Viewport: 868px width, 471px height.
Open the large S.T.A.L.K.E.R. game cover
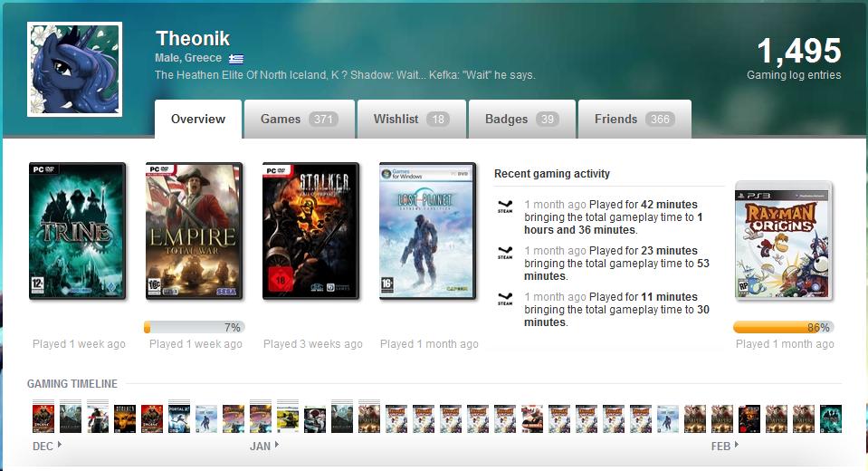[x=310, y=231]
